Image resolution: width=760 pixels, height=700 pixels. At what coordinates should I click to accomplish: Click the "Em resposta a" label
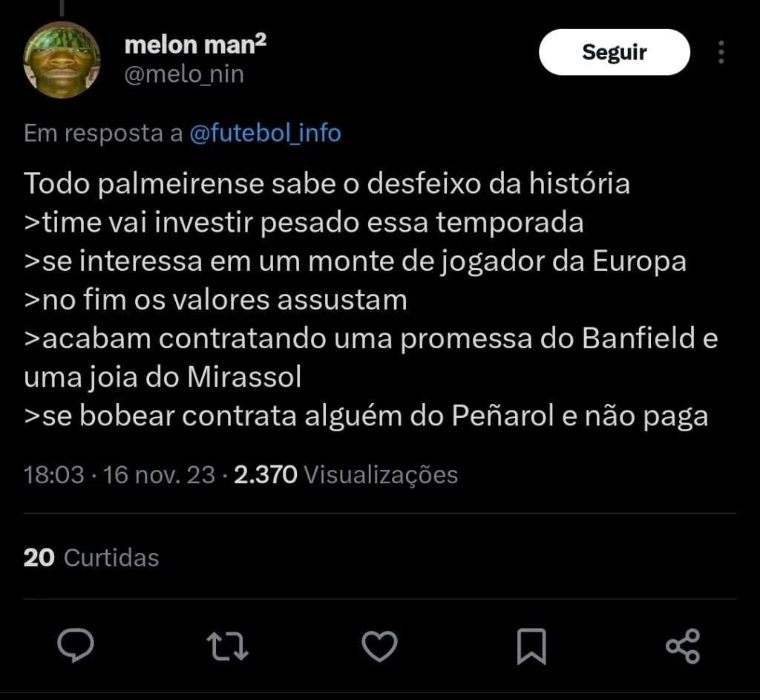pos(103,134)
